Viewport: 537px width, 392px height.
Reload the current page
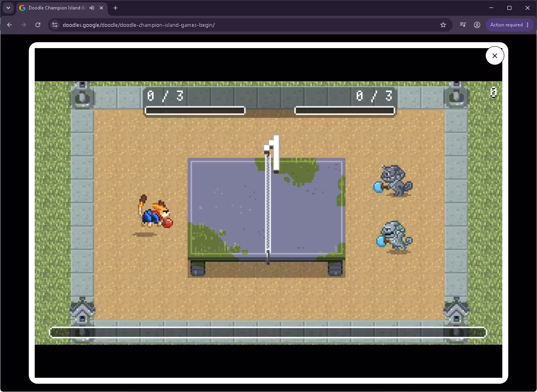click(x=38, y=25)
